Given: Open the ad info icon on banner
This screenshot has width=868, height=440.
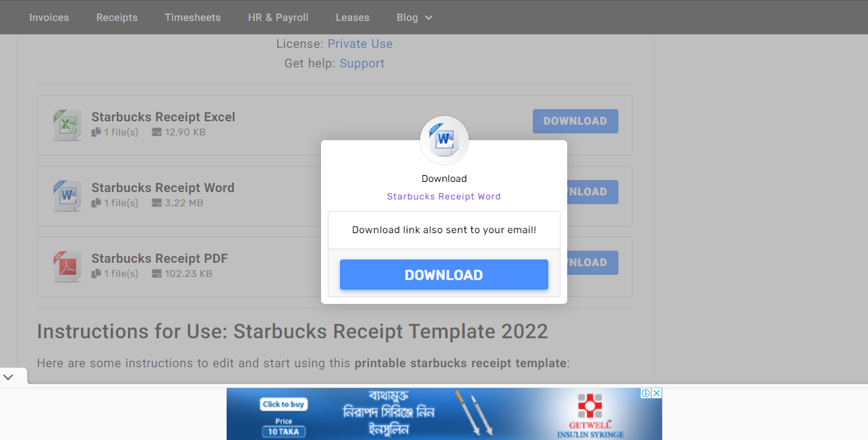Looking at the screenshot, I should [645, 394].
